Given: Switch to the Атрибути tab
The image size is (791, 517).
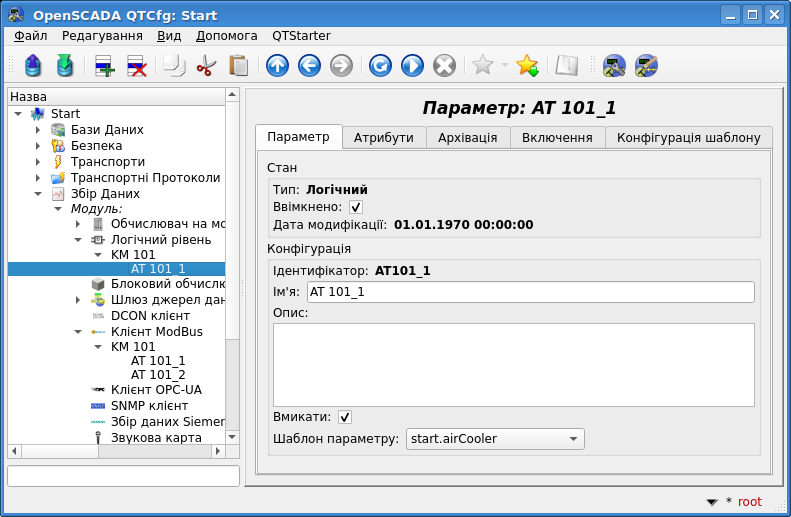Looking at the screenshot, I should [x=383, y=138].
